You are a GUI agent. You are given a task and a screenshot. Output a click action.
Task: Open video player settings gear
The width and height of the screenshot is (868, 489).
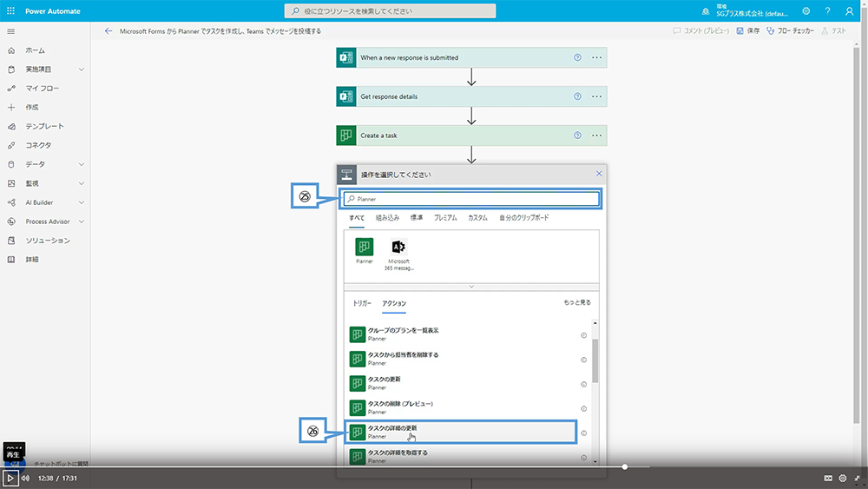(x=843, y=478)
